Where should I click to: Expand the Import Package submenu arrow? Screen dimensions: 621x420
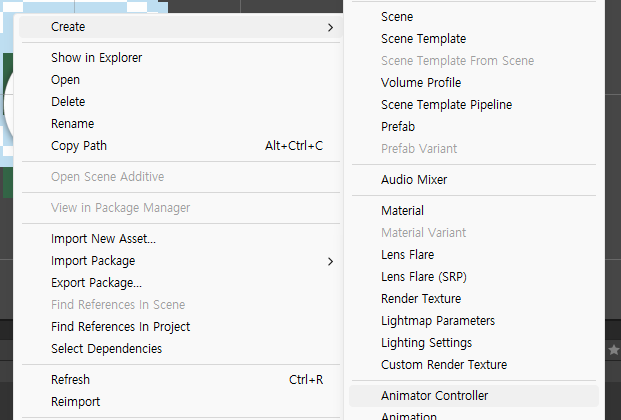(x=330, y=261)
